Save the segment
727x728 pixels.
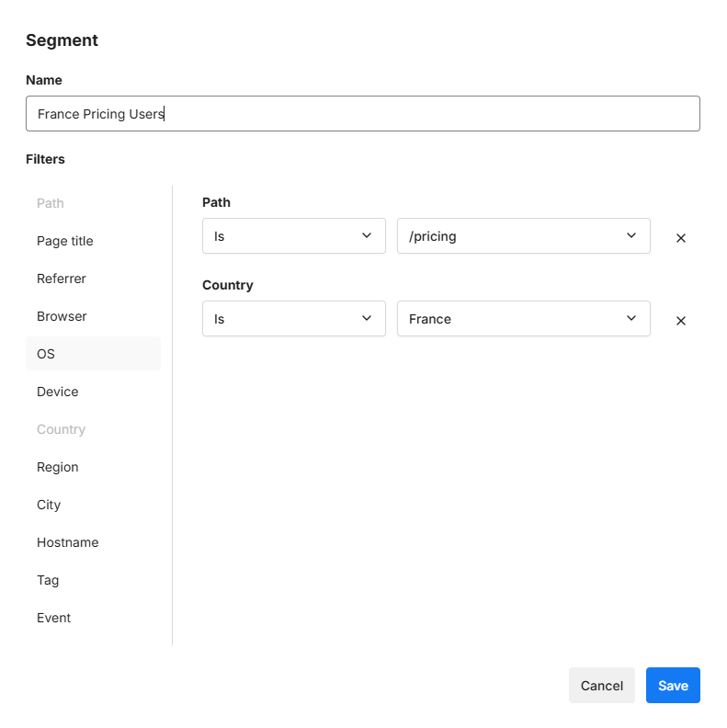coord(673,686)
